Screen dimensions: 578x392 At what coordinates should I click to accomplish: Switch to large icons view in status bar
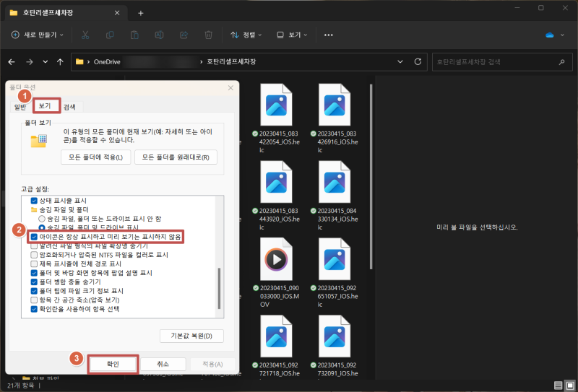[569, 386]
